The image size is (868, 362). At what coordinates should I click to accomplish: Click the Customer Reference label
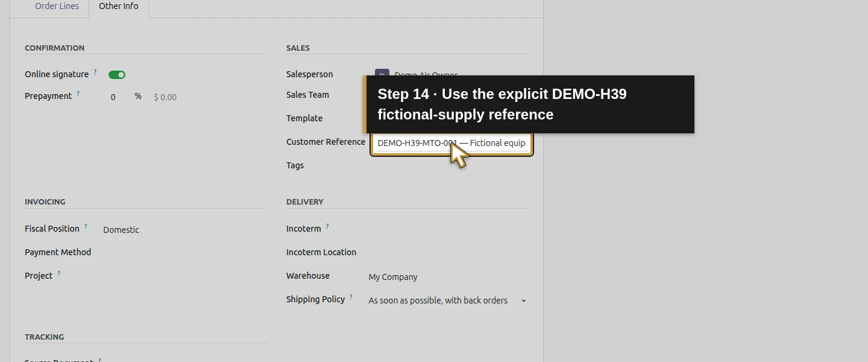pyautogui.click(x=326, y=142)
